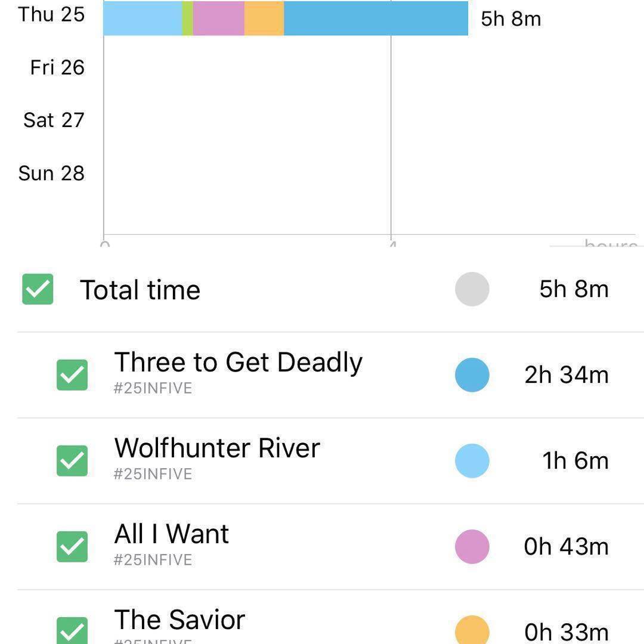Select the long blue segment of Thursday bar
This screenshot has width=644, height=644.
coord(376,18)
